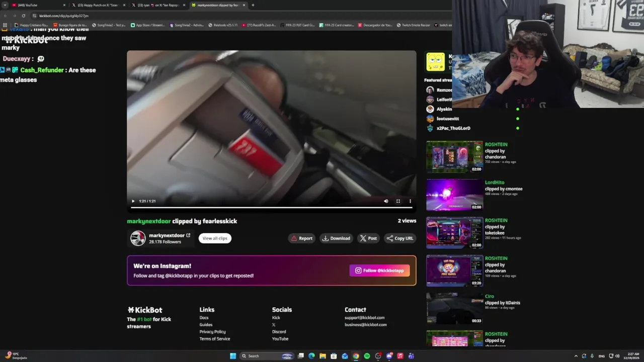Open App Store / Streaml... bookmark

[x=148, y=25]
